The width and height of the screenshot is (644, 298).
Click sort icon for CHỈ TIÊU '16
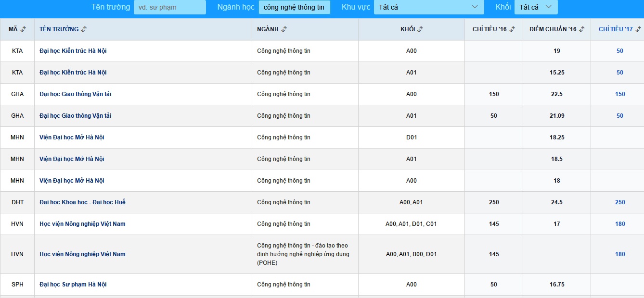[x=512, y=29]
